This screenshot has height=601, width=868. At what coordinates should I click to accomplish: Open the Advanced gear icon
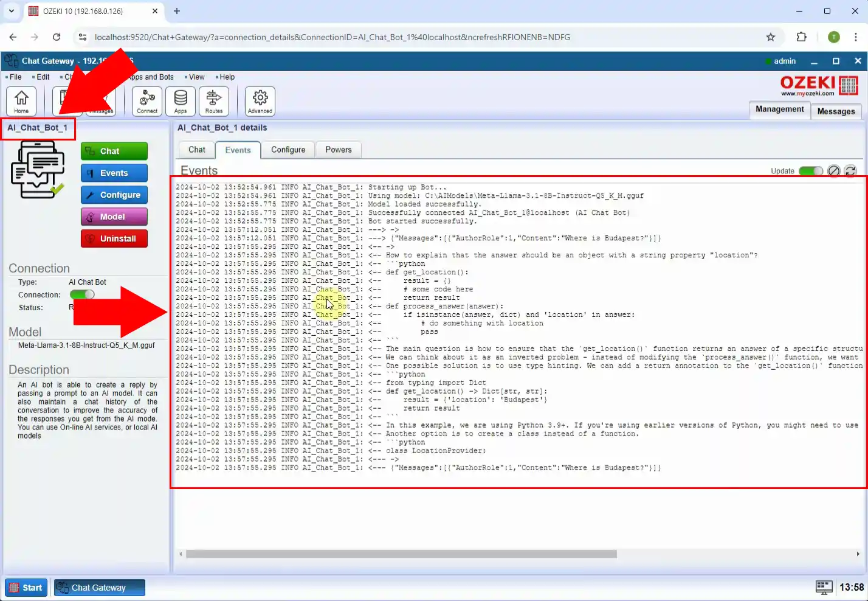[260, 101]
